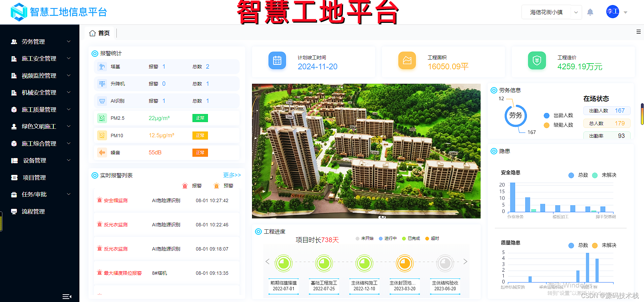
Task: Click the 工程造价 shield icon
Action: (x=537, y=61)
